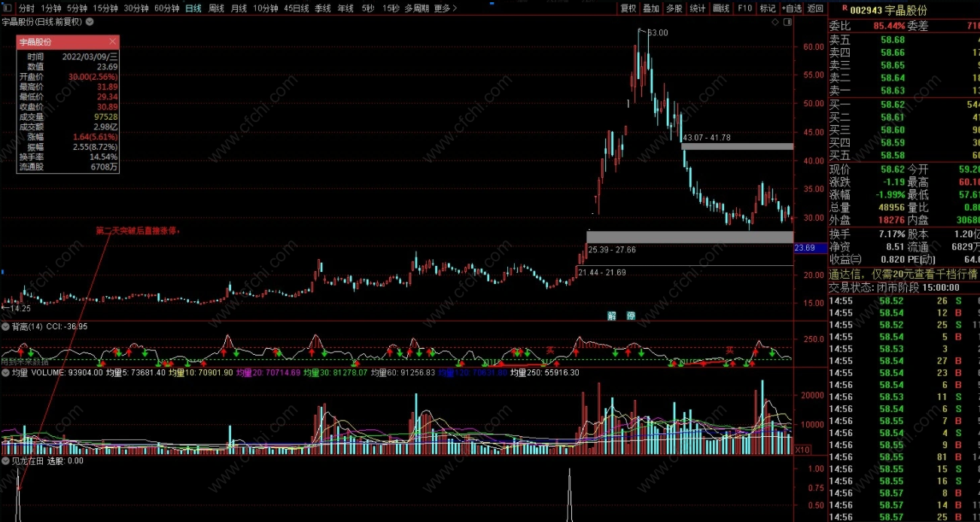
Task: Select the 买三 order row at 58.60
Action: [x=904, y=130]
